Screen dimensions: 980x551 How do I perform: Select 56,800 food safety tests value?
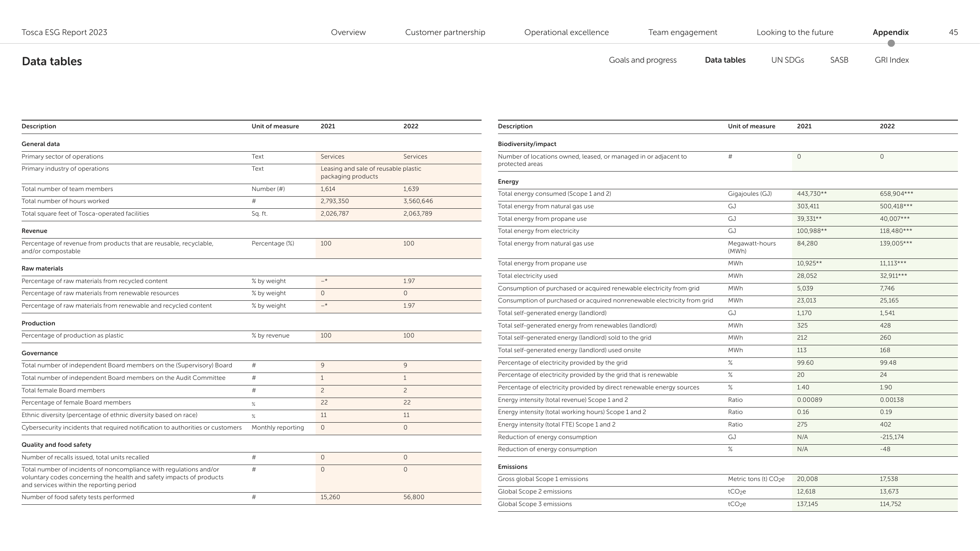click(x=413, y=497)
